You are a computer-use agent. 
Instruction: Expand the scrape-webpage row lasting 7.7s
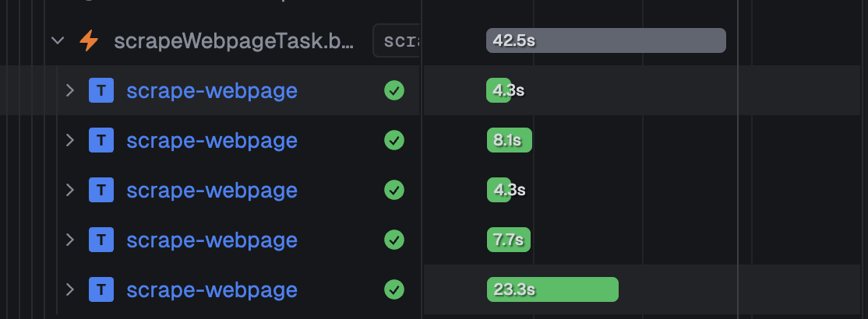click(70, 240)
